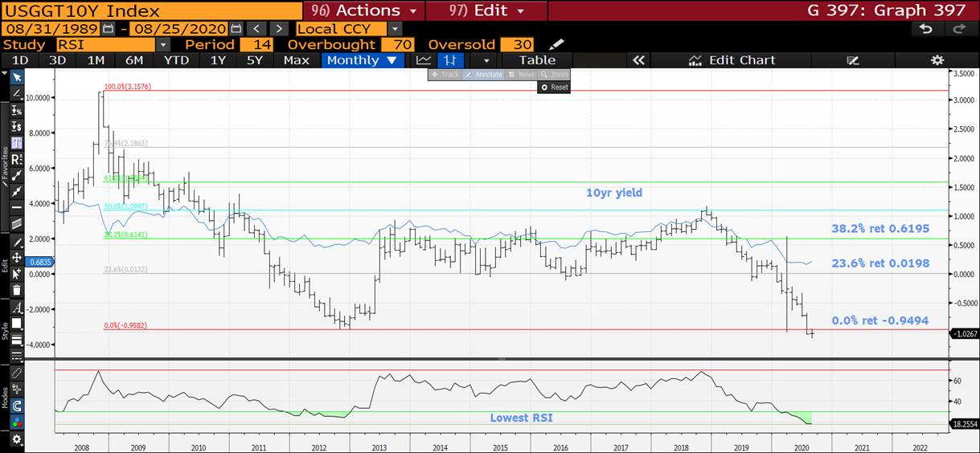Click the Period field showing 14

(256, 45)
